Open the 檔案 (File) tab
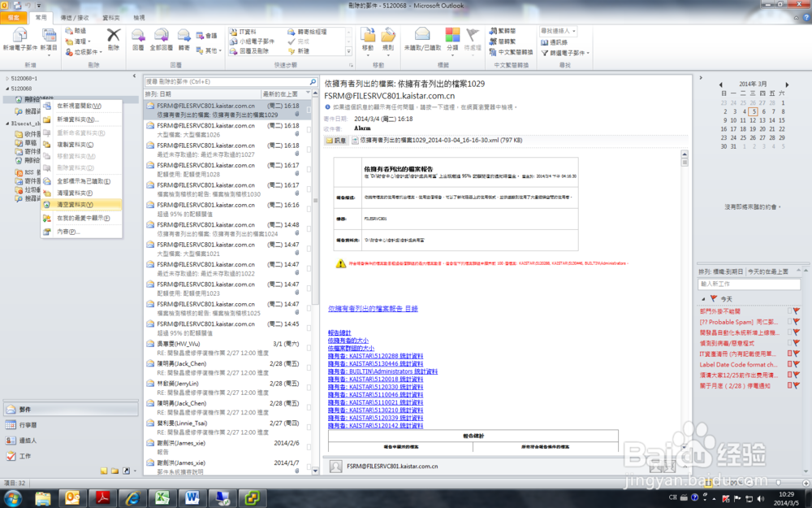 (14, 18)
